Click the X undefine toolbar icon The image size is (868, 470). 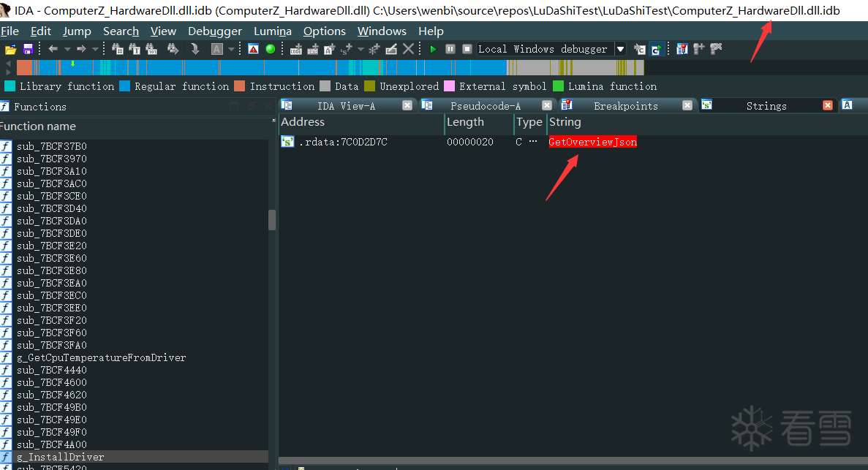coord(409,49)
